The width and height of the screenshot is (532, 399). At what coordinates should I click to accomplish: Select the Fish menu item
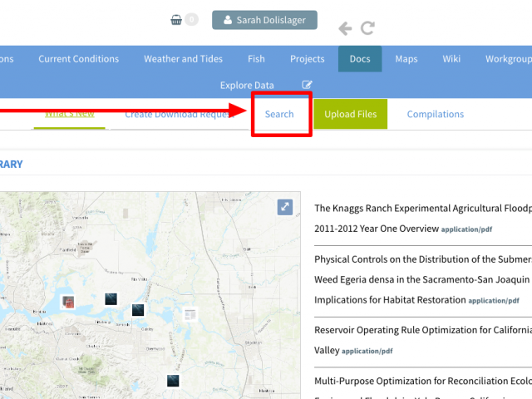pyautogui.click(x=256, y=59)
